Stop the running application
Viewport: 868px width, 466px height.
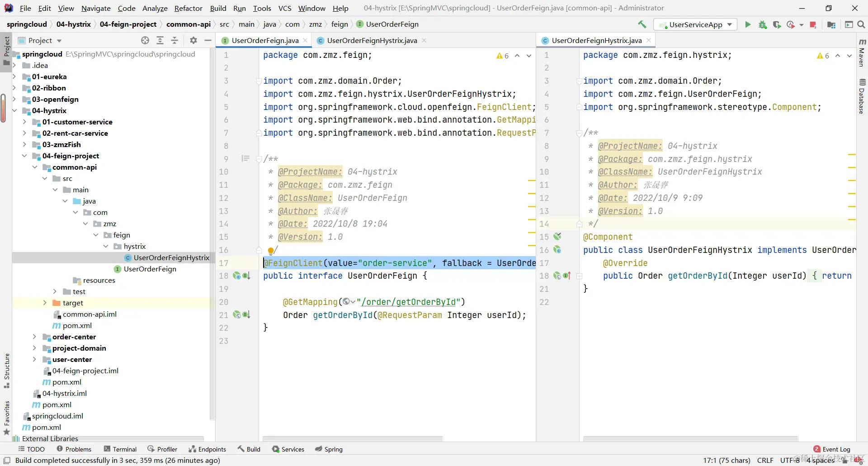tap(813, 24)
